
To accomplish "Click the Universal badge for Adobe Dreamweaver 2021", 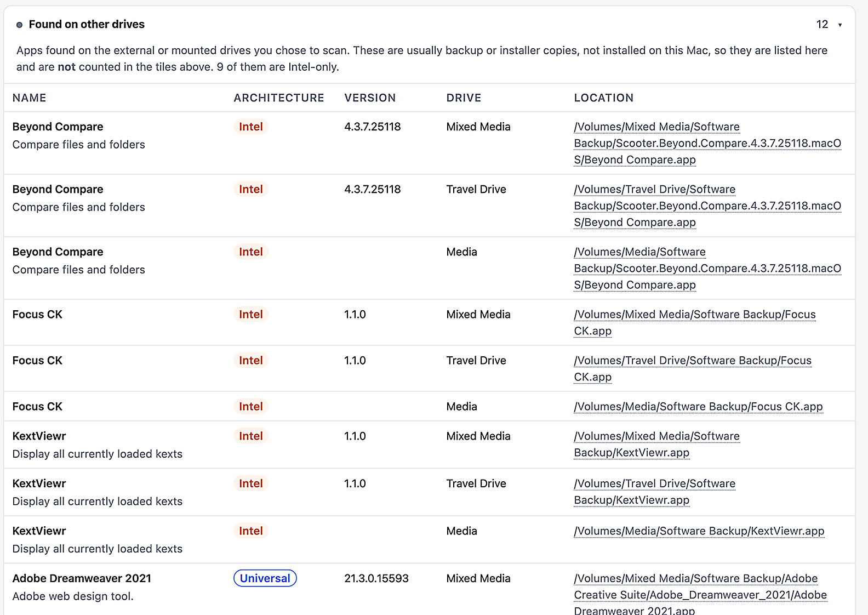I will (265, 578).
